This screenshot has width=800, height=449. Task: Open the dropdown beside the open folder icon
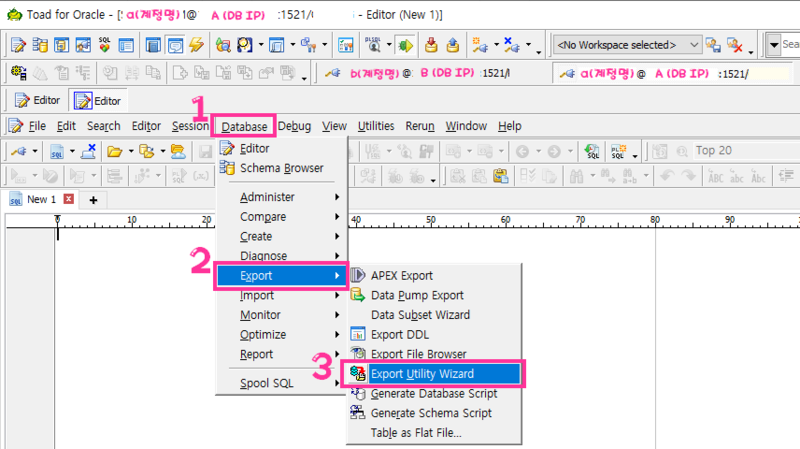coord(131,151)
